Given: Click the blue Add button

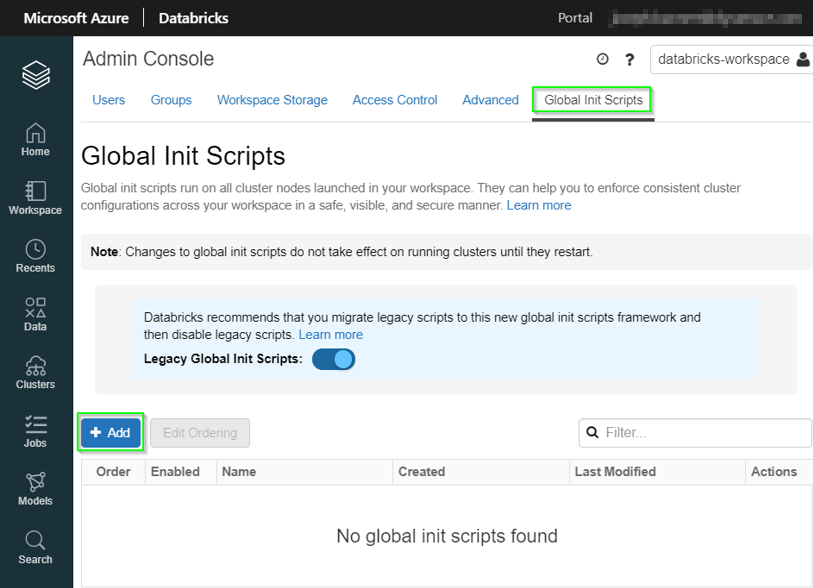Looking at the screenshot, I should [x=111, y=433].
